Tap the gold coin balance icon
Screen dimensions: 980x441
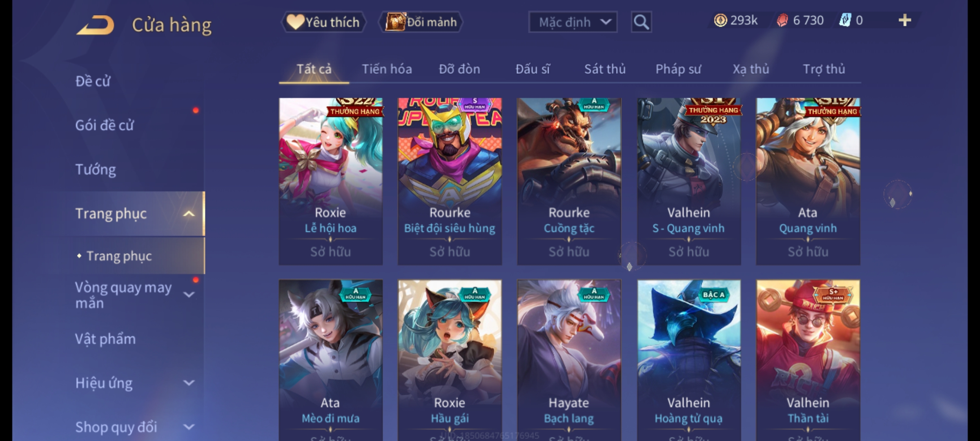(720, 20)
